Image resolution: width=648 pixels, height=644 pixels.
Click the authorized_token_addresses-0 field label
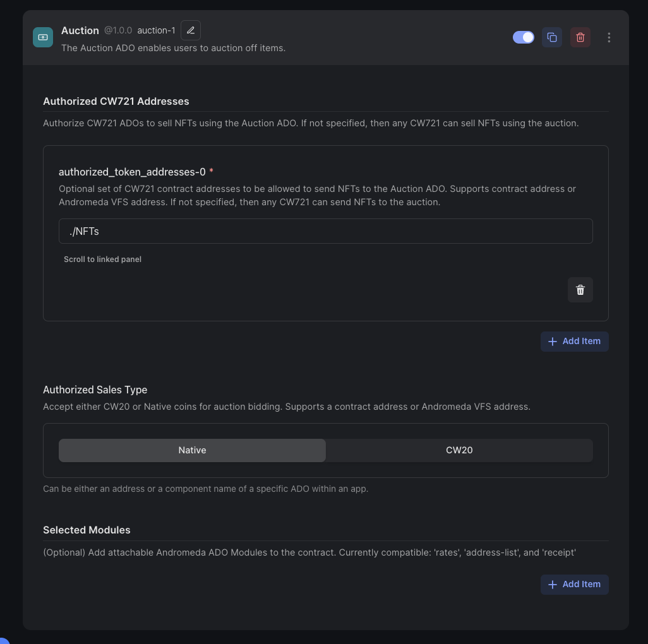click(132, 172)
